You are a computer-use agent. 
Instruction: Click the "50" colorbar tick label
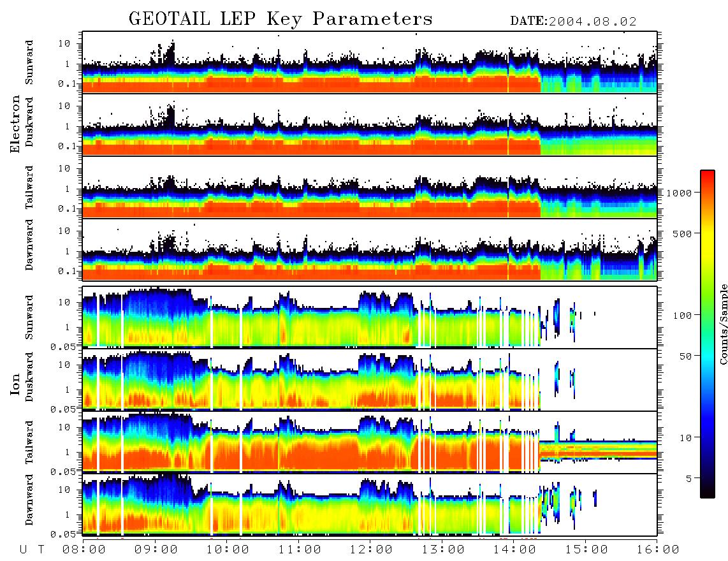point(685,356)
